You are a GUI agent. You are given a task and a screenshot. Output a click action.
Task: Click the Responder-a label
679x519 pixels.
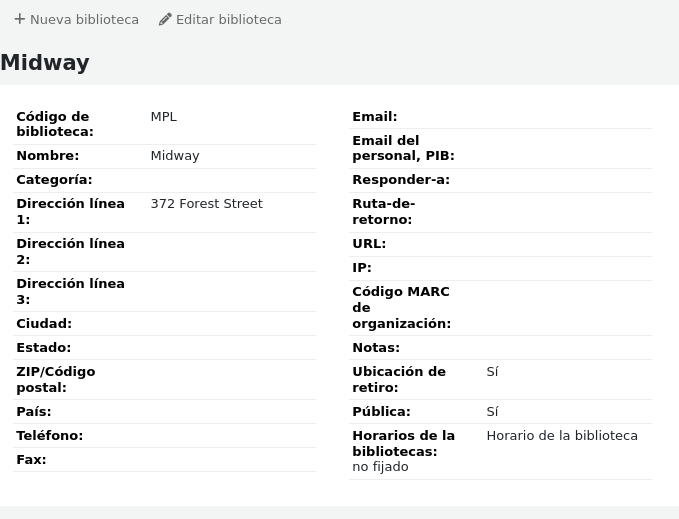400,180
